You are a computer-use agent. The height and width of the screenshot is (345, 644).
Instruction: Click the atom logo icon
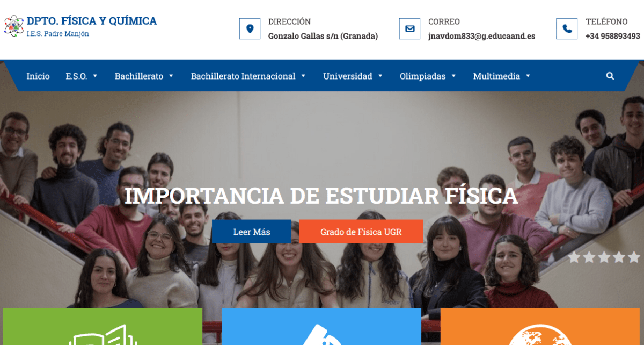14,26
